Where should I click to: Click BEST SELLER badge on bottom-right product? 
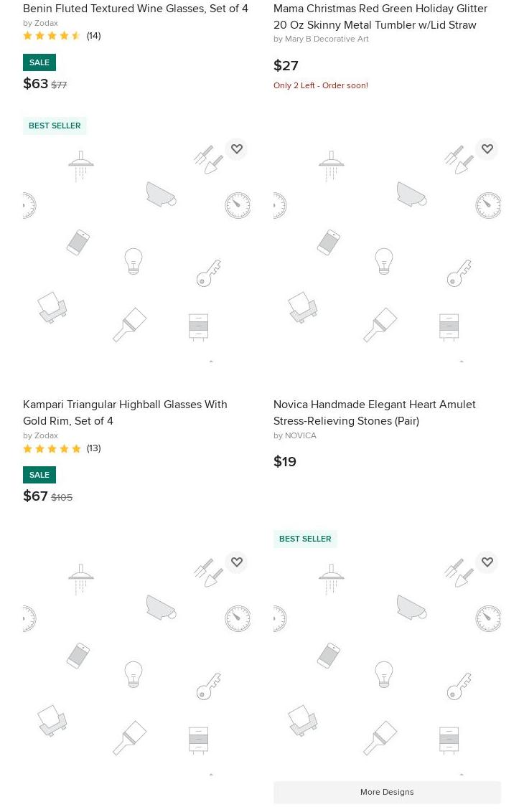pyautogui.click(x=305, y=539)
